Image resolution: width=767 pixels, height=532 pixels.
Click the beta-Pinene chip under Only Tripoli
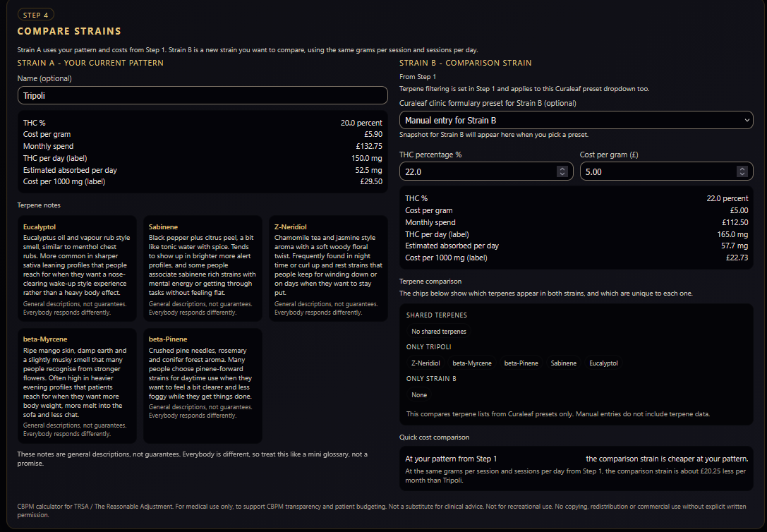[521, 363]
